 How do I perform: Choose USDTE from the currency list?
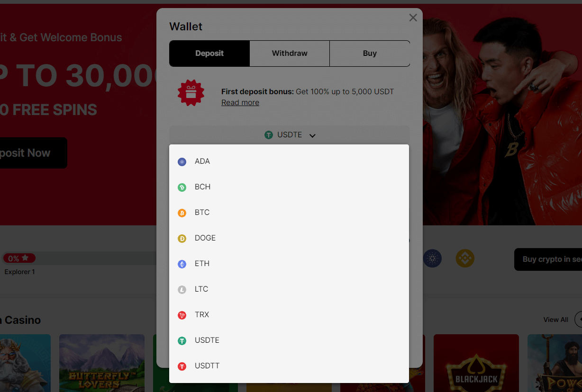point(289,340)
